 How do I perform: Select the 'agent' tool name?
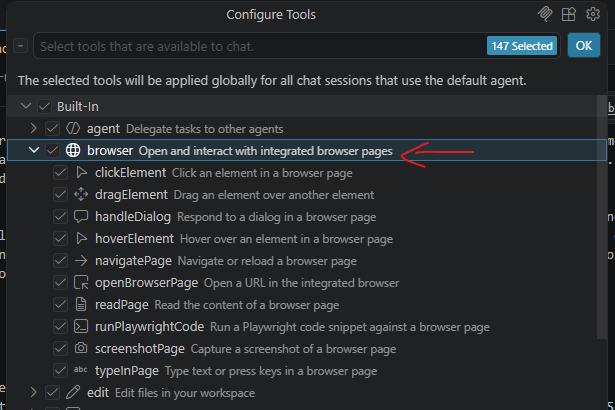coord(103,129)
